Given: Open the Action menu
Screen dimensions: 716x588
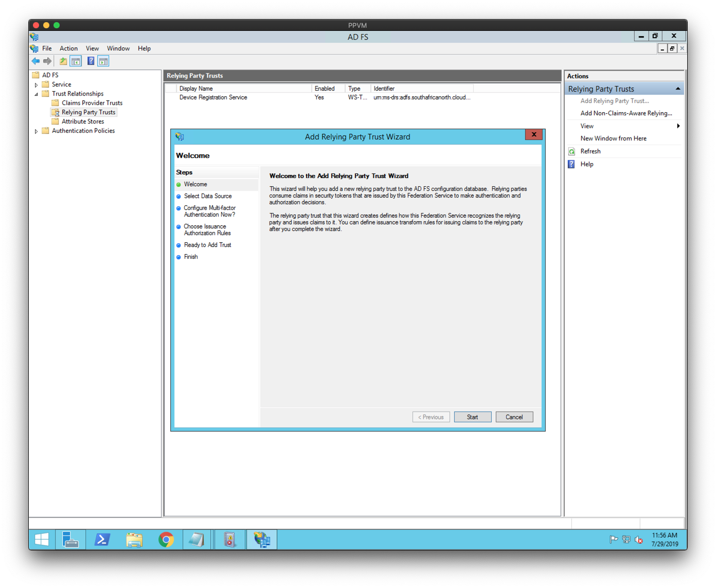Looking at the screenshot, I should (68, 48).
